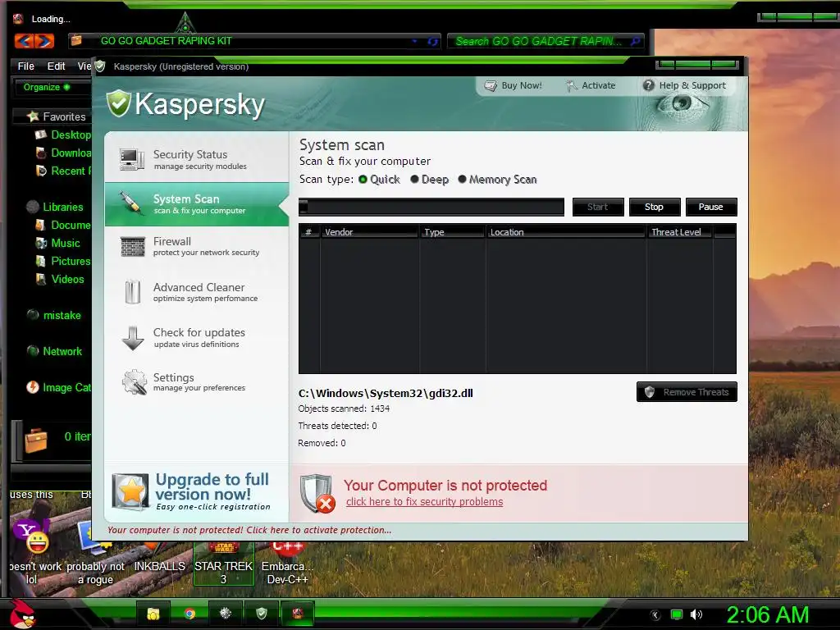840x630 pixels.
Task: Open the file explorer taskbar icon
Action: point(153,614)
